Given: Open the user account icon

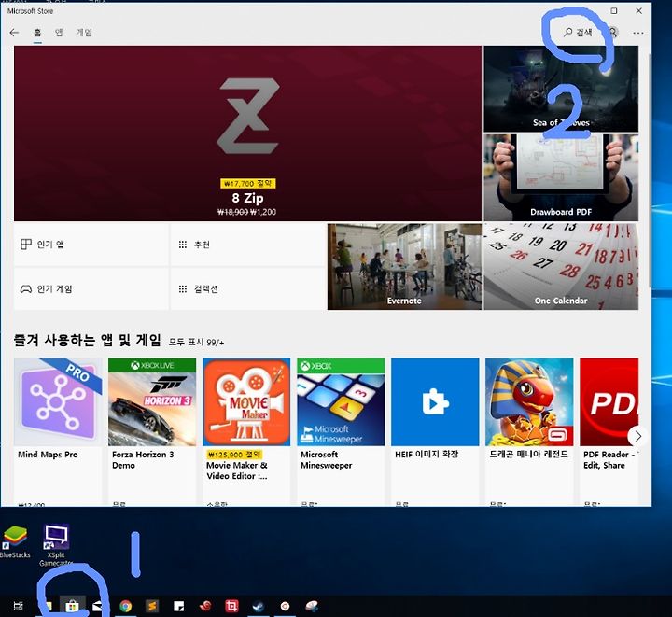Looking at the screenshot, I should 613,33.
